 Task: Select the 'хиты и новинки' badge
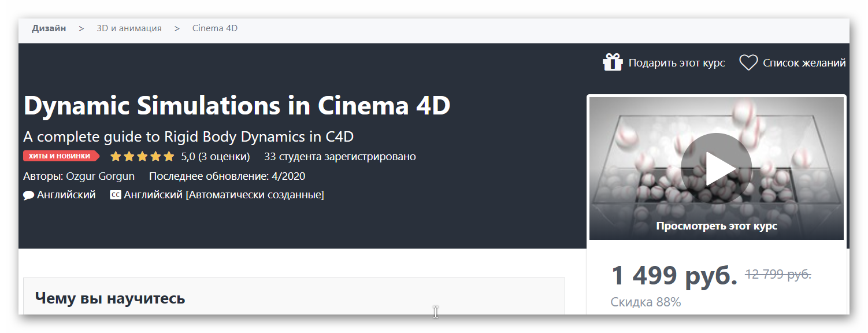61,156
